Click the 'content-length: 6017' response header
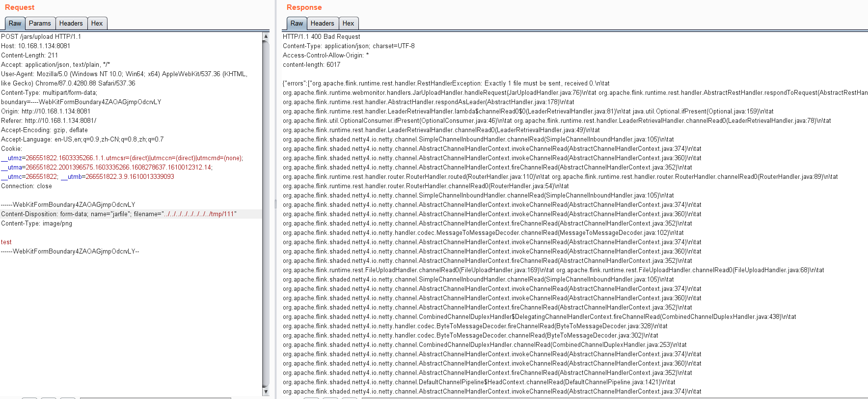 coord(312,64)
